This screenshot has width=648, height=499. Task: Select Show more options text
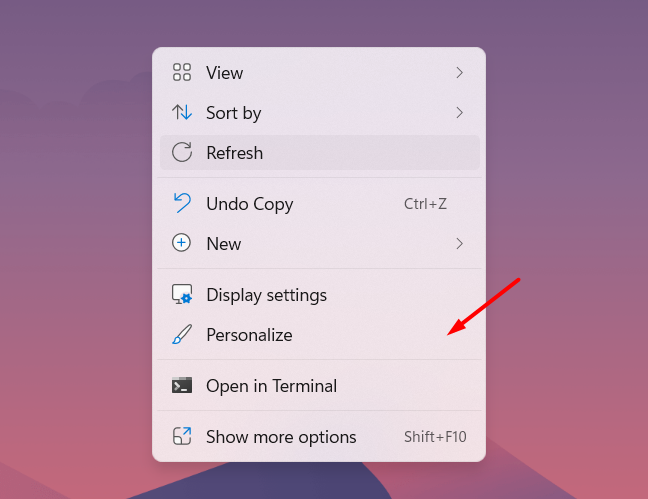[281, 437]
